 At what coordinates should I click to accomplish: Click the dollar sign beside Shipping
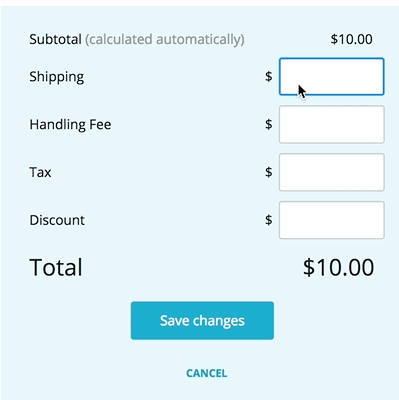coord(269,77)
